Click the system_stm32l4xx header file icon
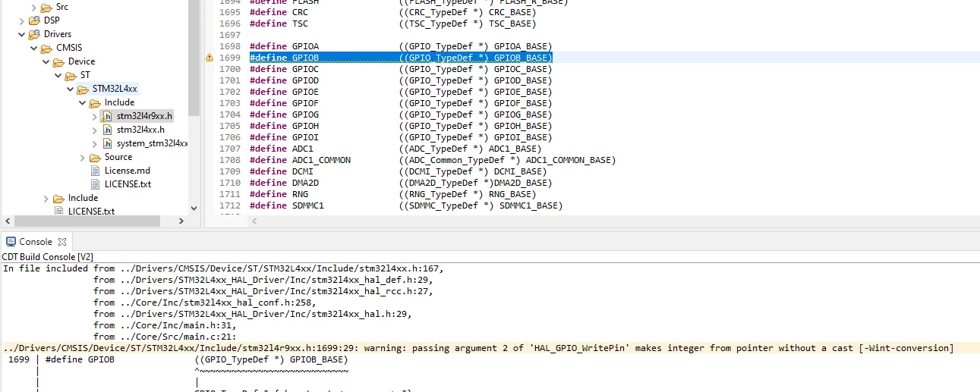The height and width of the screenshot is (392, 980). 107,143
